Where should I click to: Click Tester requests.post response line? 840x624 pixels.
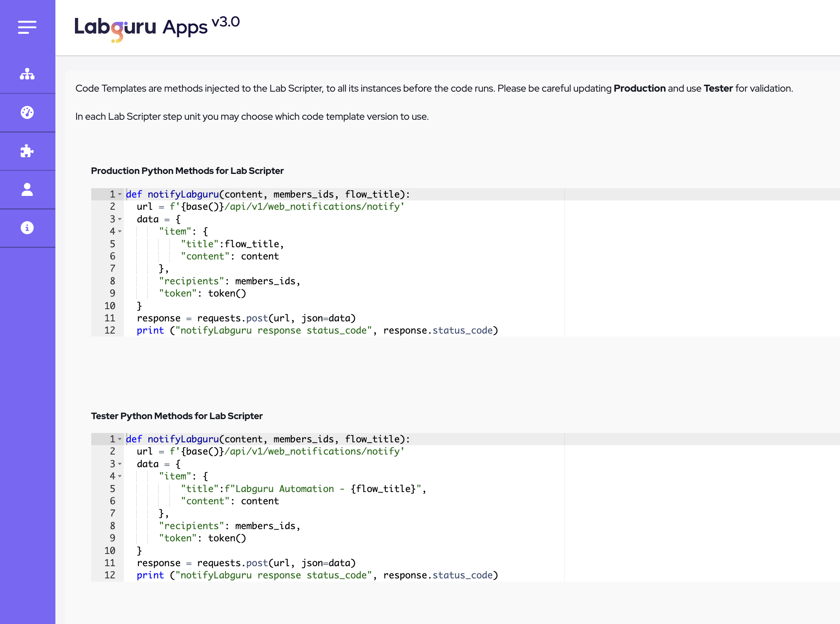pos(246,563)
